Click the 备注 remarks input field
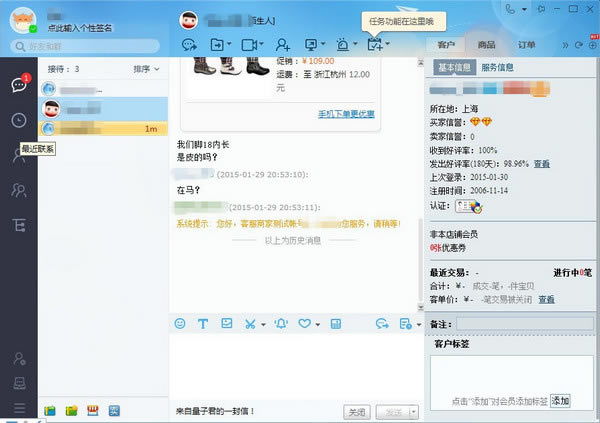Viewport: 600px width, 423px height. (524, 324)
